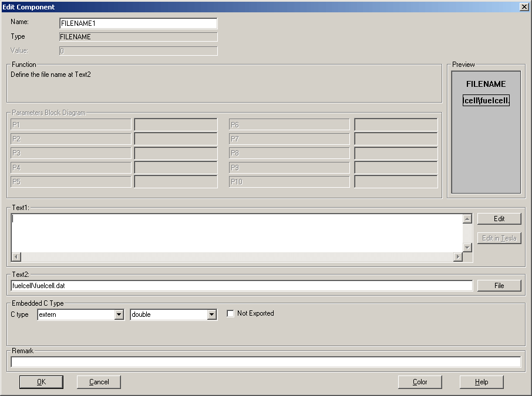532x396 pixels.
Task: Click the FILENAME preview symbol
Action: pyautogui.click(x=486, y=84)
